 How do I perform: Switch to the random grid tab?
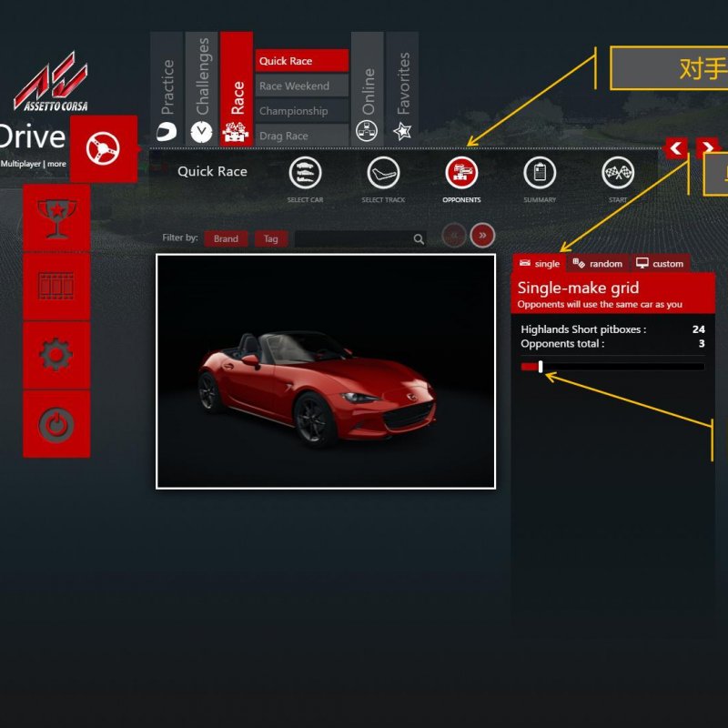pyautogui.click(x=598, y=264)
